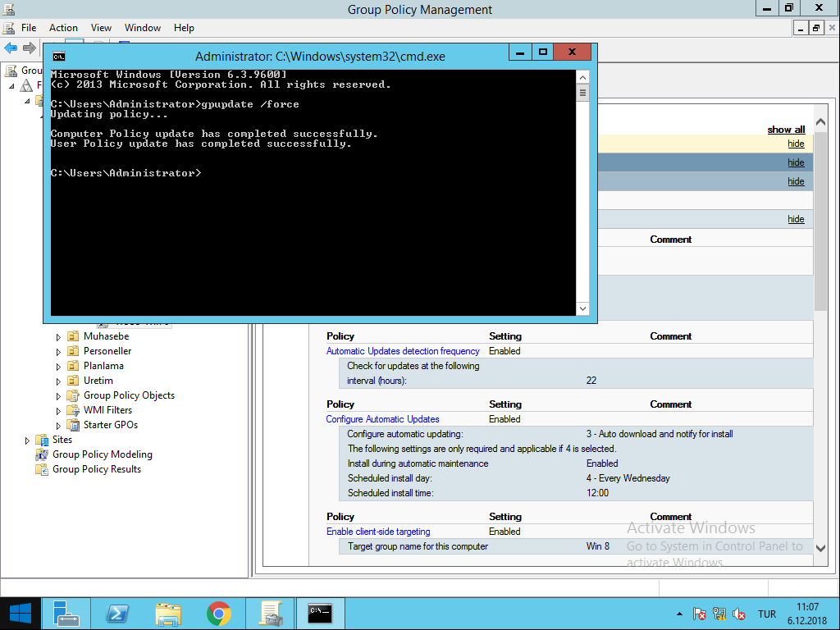Click the Group Policy Modeling icon

(x=42, y=454)
